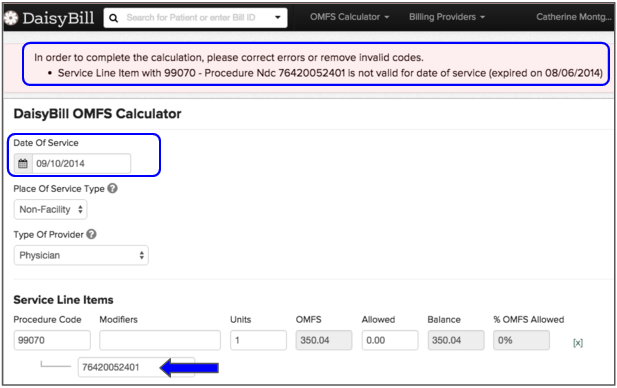Viewport: 617px width, 388px height.
Task: Click the DaisyBill brand name link
Action: click(x=58, y=18)
